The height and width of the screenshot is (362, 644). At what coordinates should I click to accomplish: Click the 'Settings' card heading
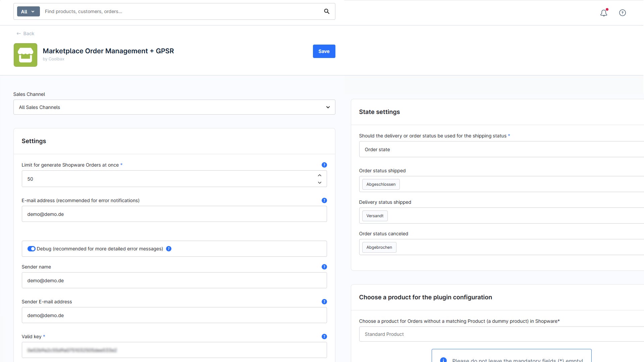[34, 141]
